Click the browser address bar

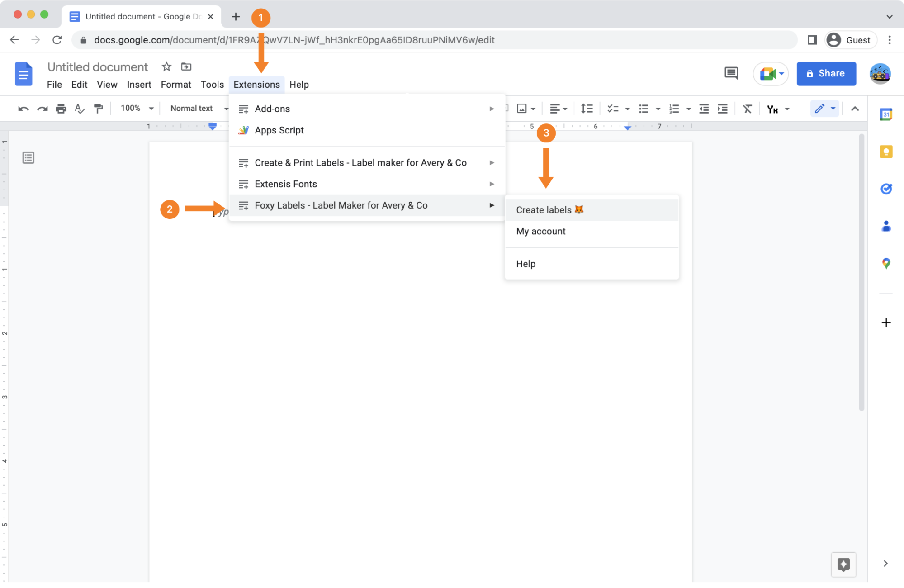coord(434,40)
